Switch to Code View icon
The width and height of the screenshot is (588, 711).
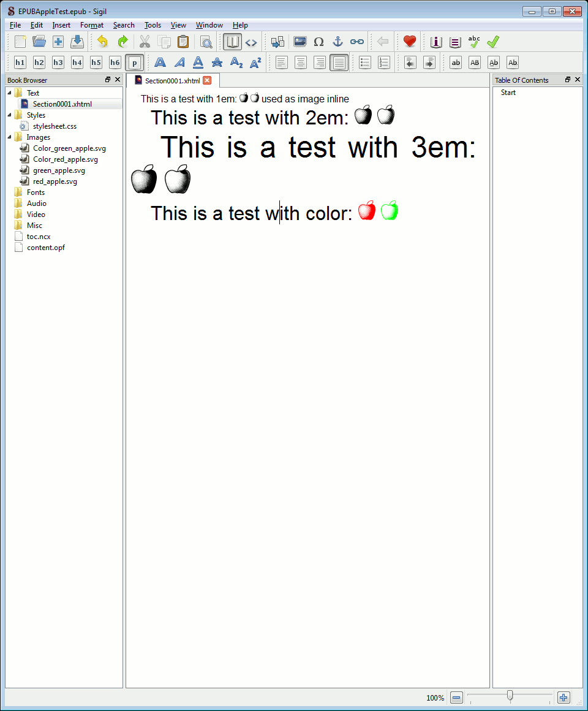[x=251, y=42]
